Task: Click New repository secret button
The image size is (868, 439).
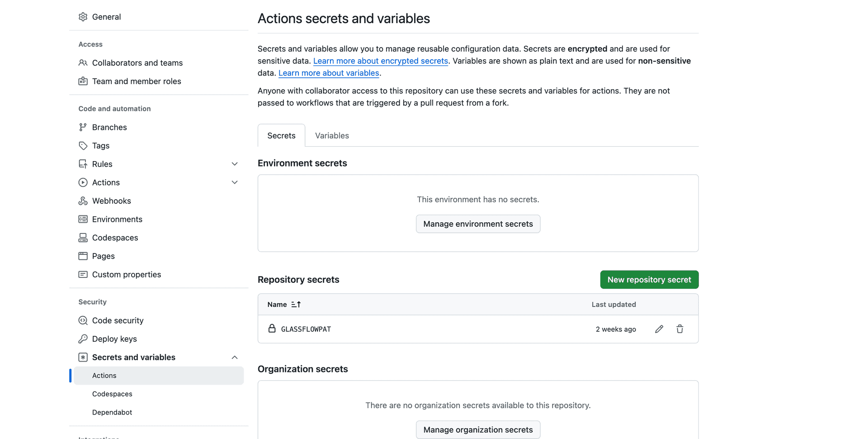Action: coord(649,280)
